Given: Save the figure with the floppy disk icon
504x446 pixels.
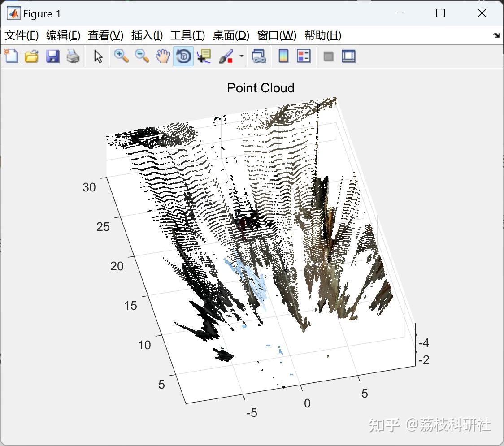Looking at the screenshot, I should (x=52, y=56).
